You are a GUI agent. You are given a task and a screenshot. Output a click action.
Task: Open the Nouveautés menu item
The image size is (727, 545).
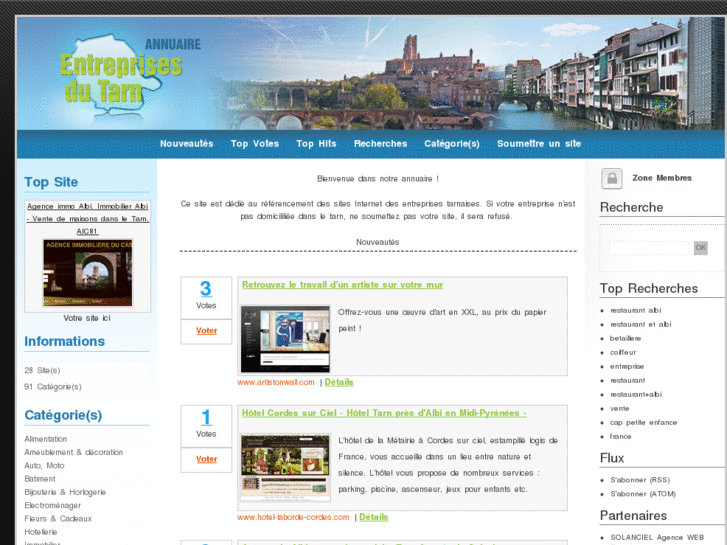pyautogui.click(x=186, y=144)
